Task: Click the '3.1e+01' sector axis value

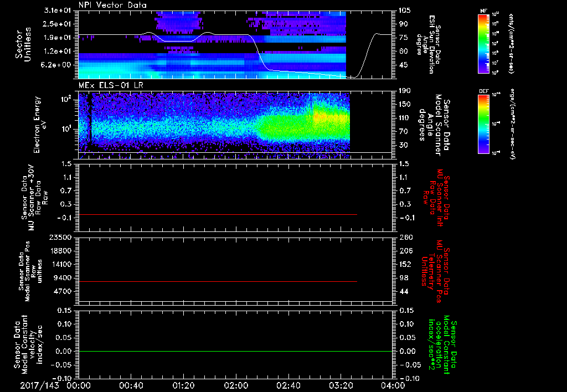Action: [58, 11]
